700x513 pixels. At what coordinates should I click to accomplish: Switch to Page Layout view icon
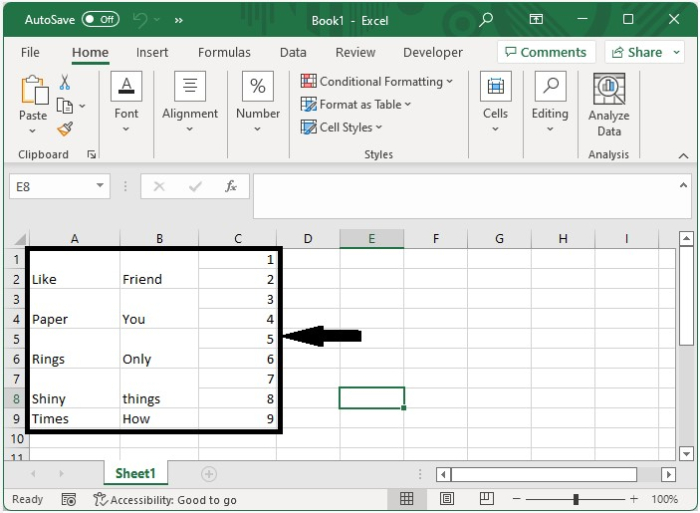(447, 498)
